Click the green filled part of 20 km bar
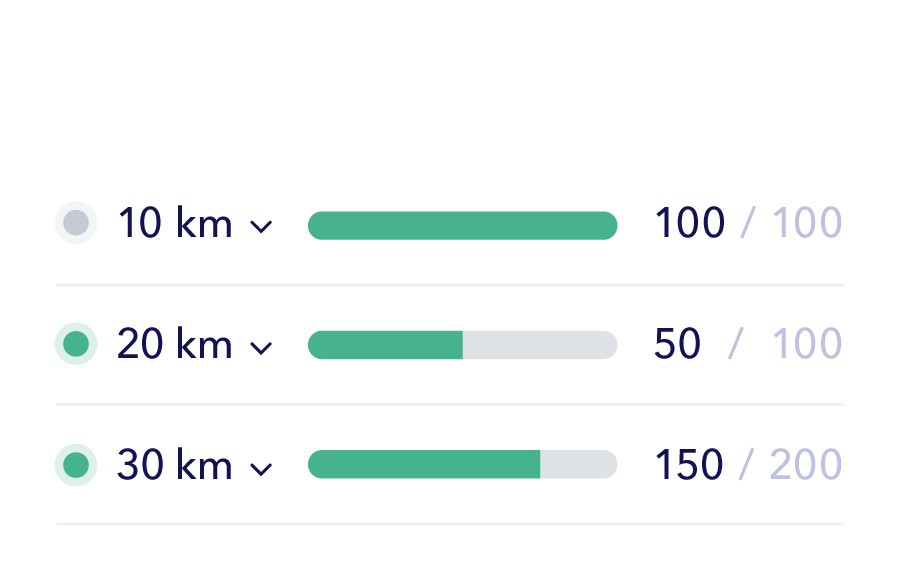 coord(385,345)
